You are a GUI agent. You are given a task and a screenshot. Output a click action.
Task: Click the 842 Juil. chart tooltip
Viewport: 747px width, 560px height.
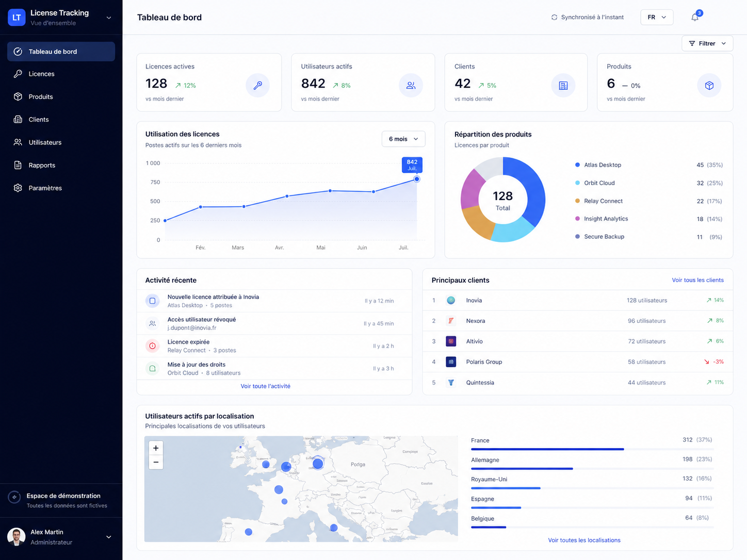coord(412,165)
